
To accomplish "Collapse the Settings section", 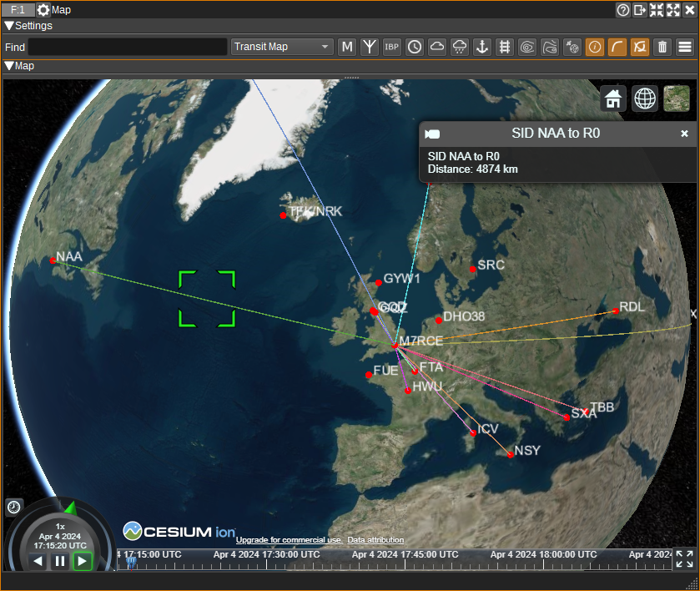I will pyautogui.click(x=9, y=26).
